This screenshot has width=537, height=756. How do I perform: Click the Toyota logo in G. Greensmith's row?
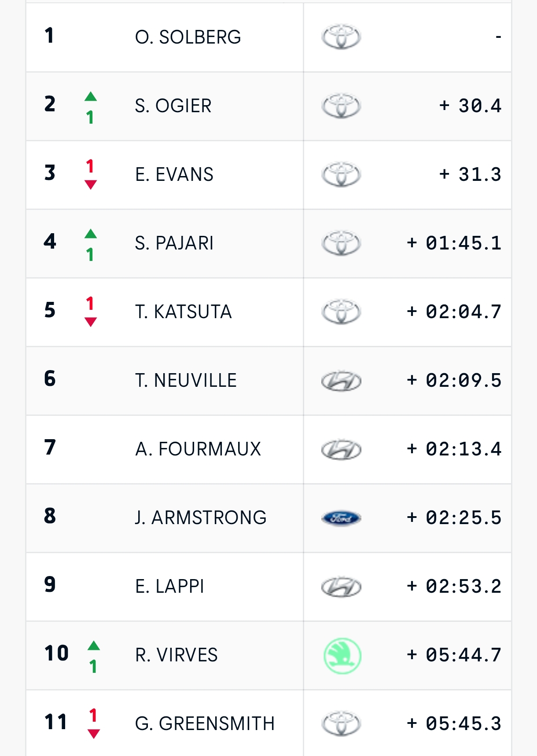coord(341,724)
